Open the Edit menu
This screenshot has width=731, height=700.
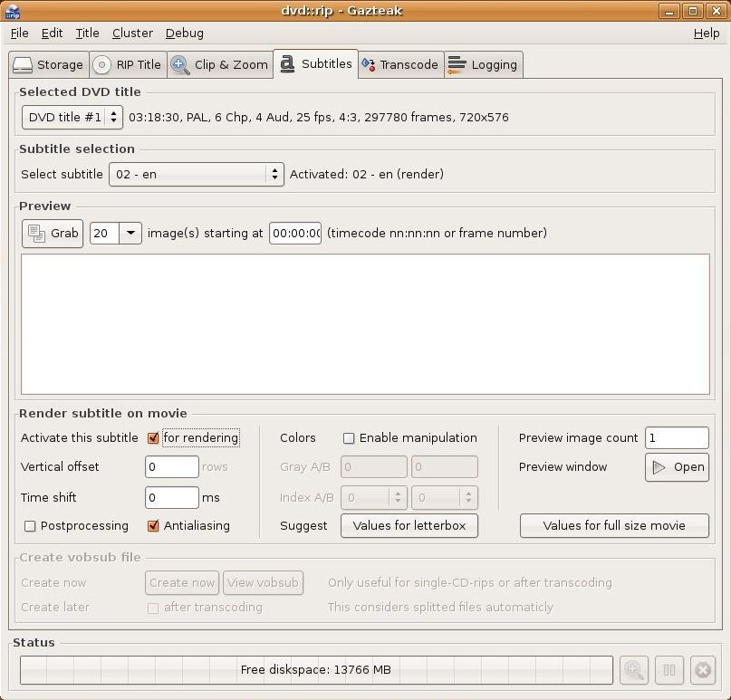(x=52, y=34)
